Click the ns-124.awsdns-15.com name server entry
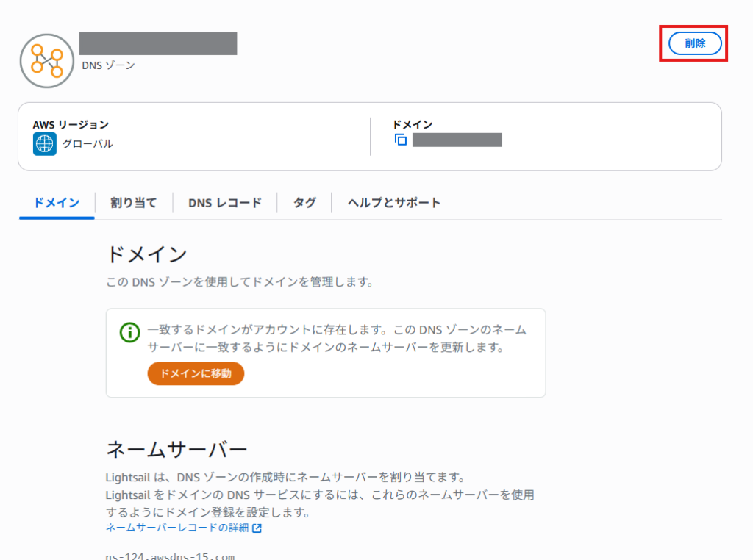Screen dimensions: 753x560 tap(170, 556)
